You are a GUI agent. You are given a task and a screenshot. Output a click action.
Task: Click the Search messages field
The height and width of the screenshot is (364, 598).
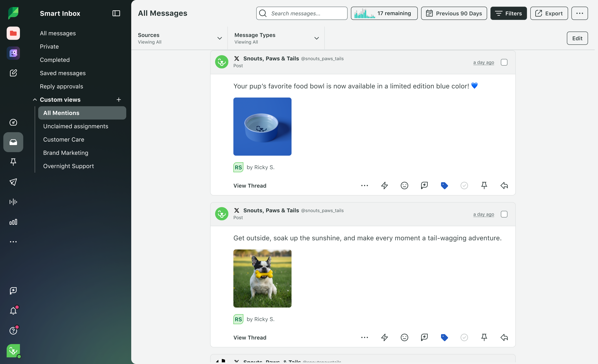[x=306, y=13]
